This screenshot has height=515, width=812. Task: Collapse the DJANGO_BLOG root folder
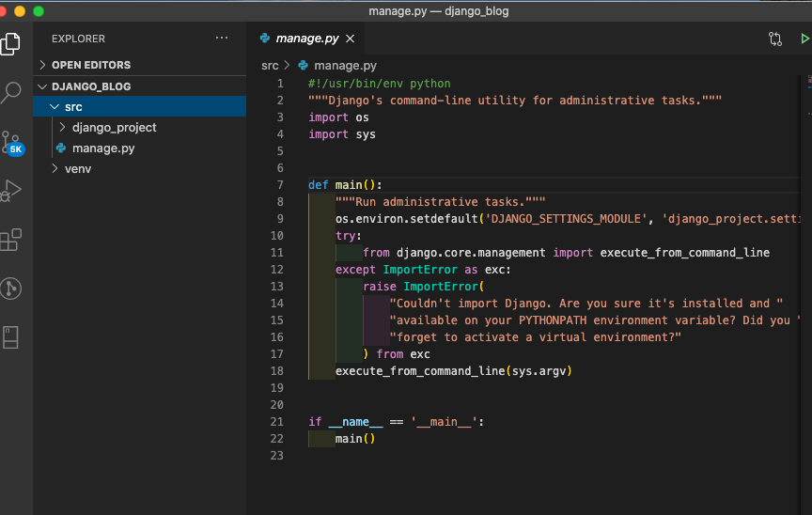[x=91, y=86]
